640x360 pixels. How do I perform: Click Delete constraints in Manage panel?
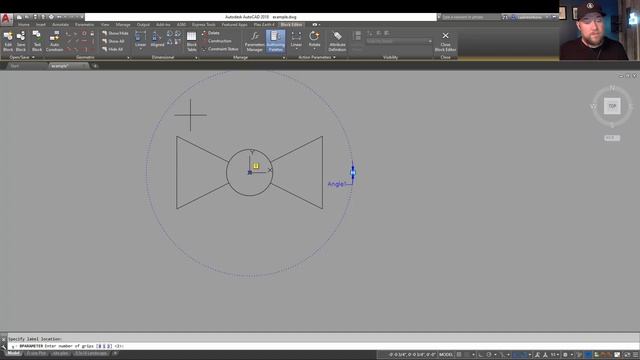point(211,33)
